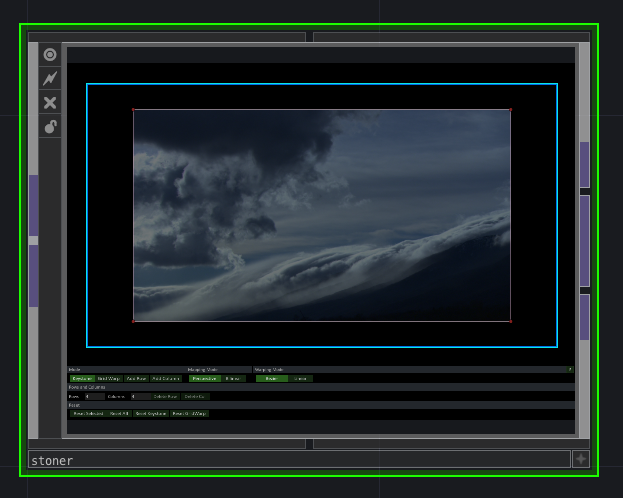The height and width of the screenshot is (498, 623).
Task: Click the stoner node name field
Action: coord(298,460)
